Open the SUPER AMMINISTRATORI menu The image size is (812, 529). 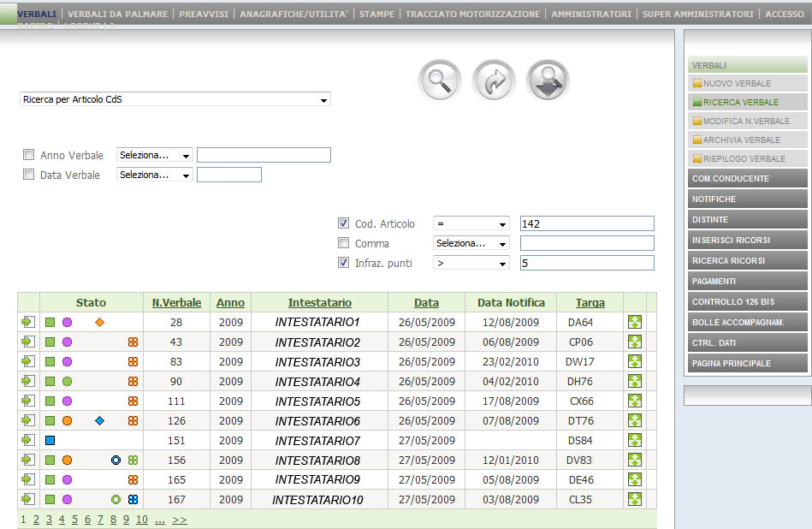click(698, 14)
